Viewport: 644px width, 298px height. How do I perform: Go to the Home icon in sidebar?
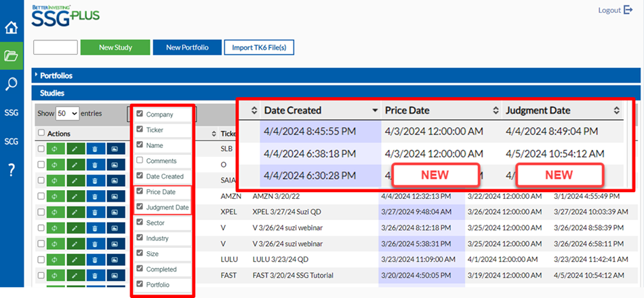[x=12, y=29]
